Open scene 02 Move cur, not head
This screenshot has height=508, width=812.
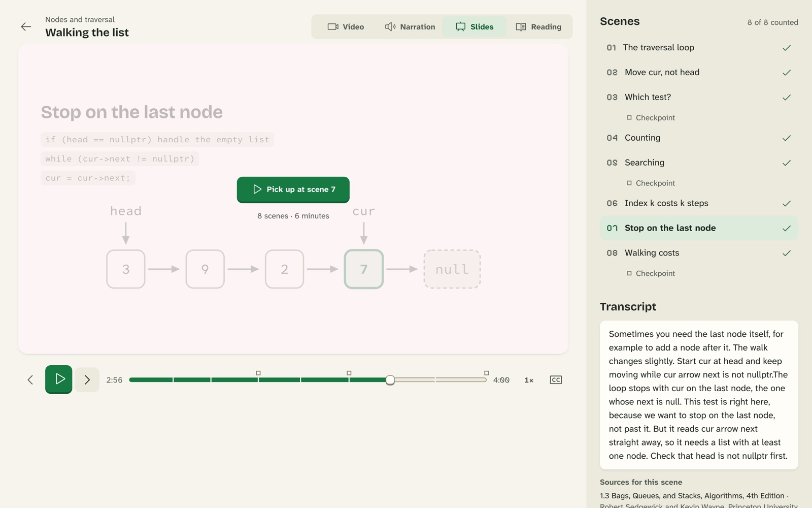tap(699, 73)
